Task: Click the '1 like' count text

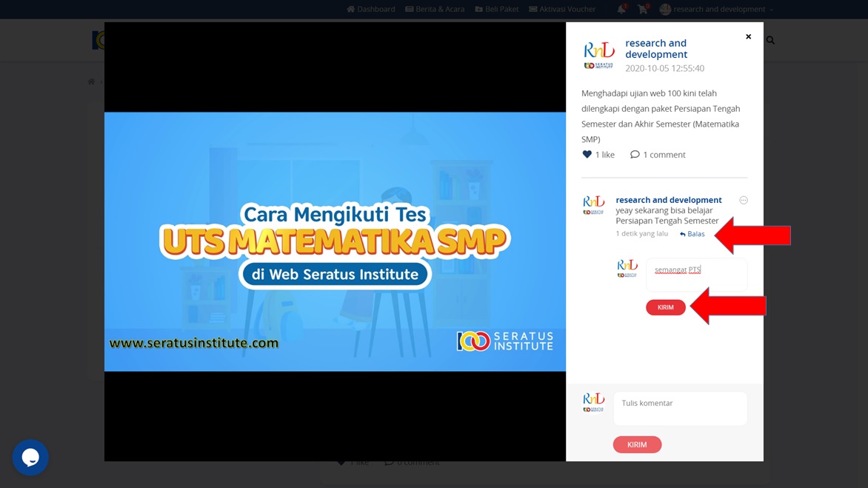Action: tap(604, 154)
